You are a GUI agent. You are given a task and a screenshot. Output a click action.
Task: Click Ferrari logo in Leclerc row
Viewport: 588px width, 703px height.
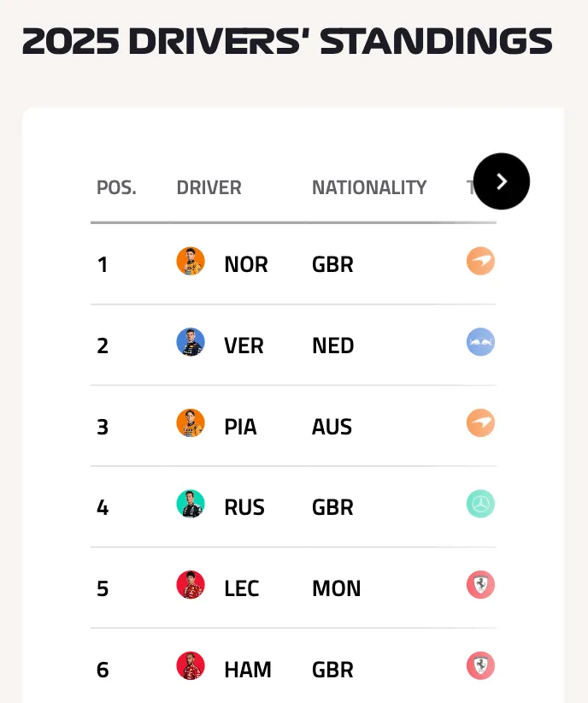pyautogui.click(x=480, y=586)
